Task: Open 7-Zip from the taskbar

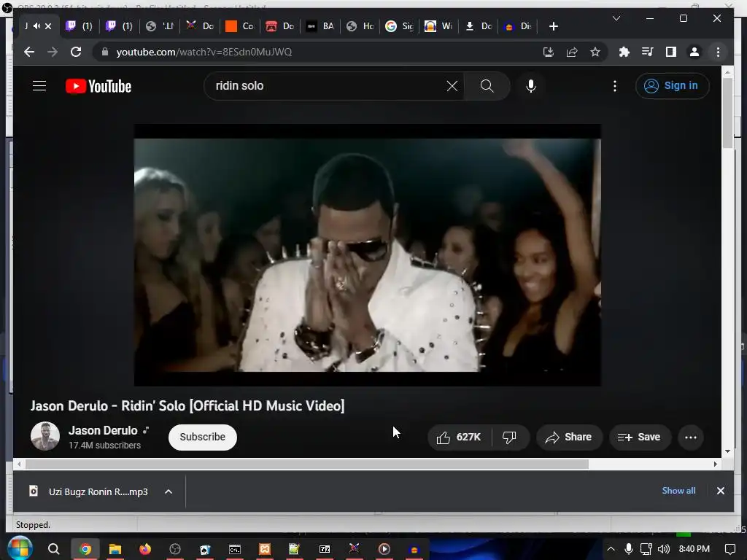Action: coord(325,549)
